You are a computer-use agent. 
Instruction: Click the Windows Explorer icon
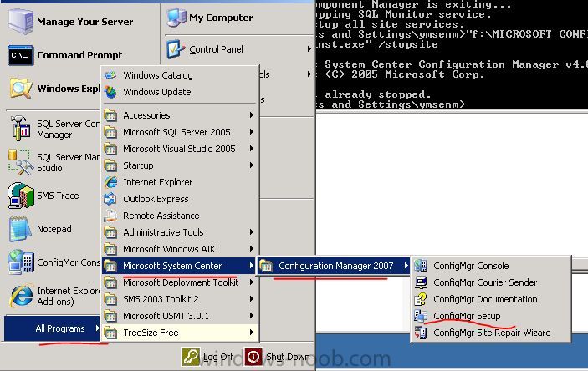coord(21,89)
